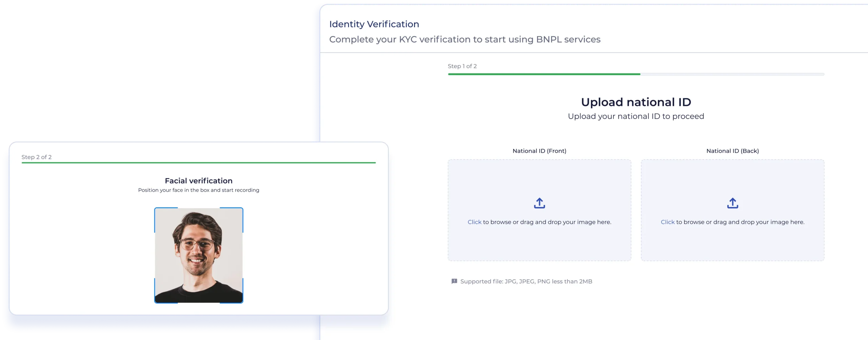Click the info icon beside Supported file note

coord(454,281)
